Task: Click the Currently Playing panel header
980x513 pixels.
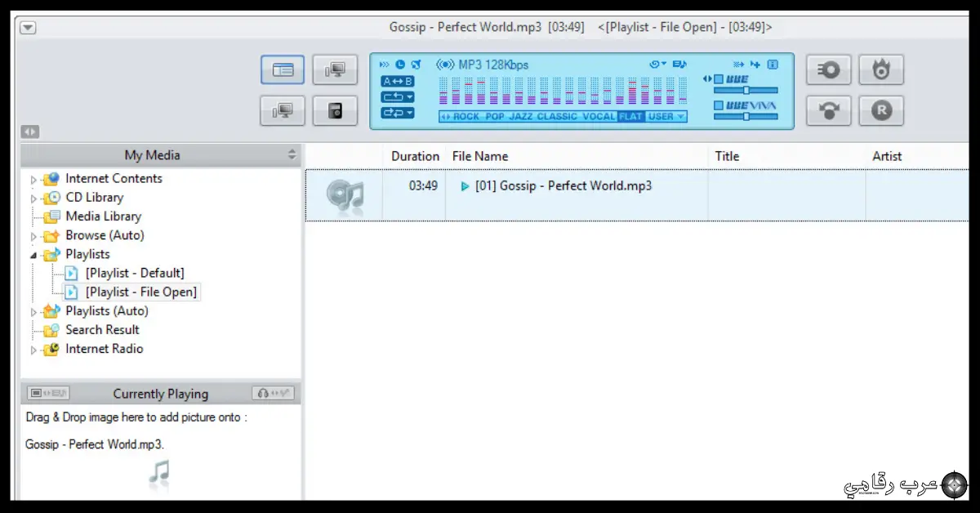Action: click(x=160, y=393)
